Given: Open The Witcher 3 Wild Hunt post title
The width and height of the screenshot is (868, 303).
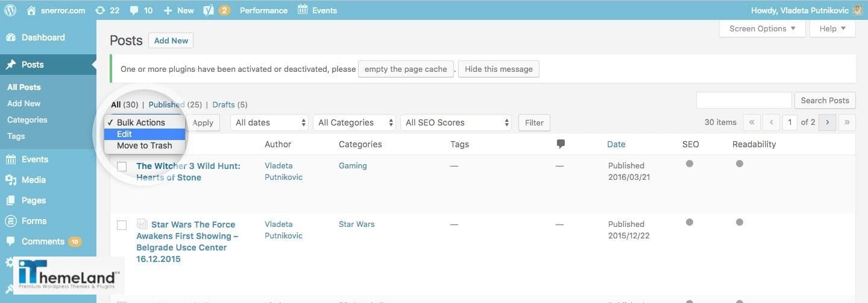Looking at the screenshot, I should [x=188, y=171].
